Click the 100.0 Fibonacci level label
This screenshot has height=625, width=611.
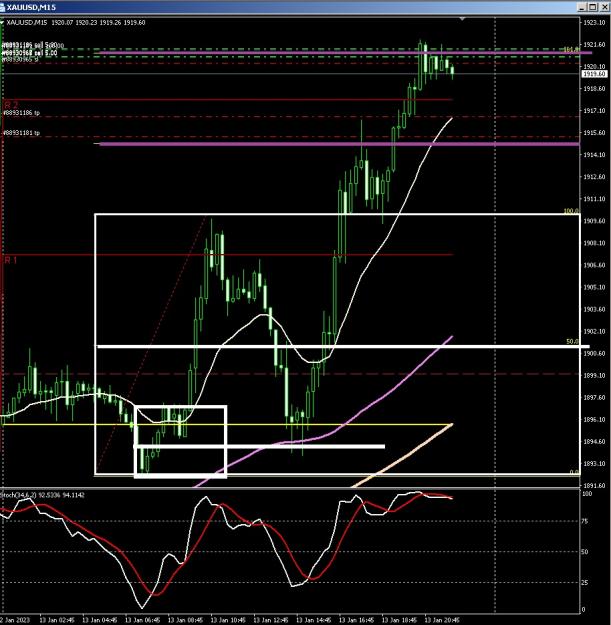click(x=571, y=211)
